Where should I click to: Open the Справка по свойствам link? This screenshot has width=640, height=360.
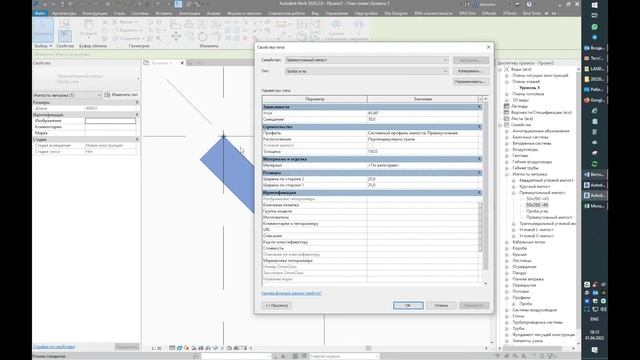click(54, 347)
